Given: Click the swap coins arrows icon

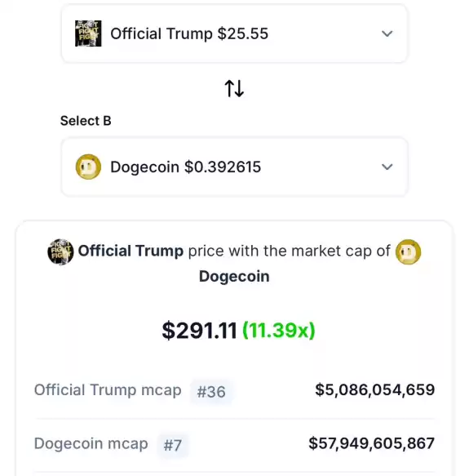Looking at the screenshot, I should (x=234, y=88).
